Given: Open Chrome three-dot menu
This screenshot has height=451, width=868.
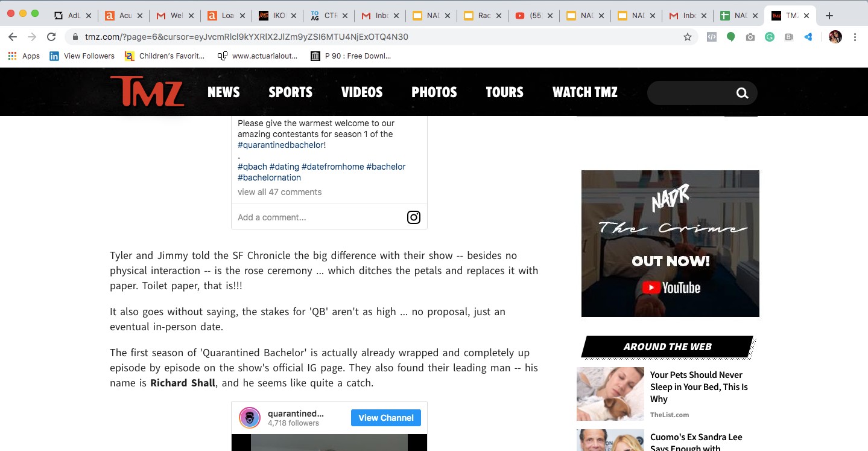Looking at the screenshot, I should pos(855,37).
